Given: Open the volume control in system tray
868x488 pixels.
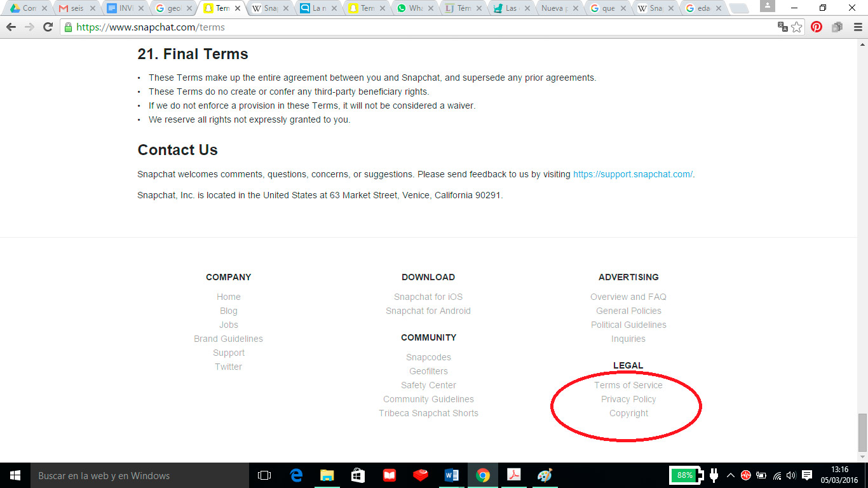Looking at the screenshot, I should click(791, 475).
